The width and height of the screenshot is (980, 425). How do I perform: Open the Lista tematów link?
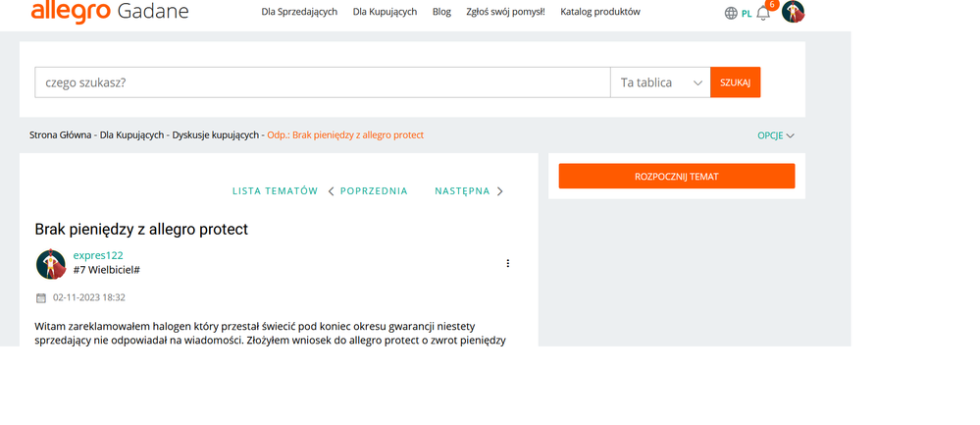(275, 191)
